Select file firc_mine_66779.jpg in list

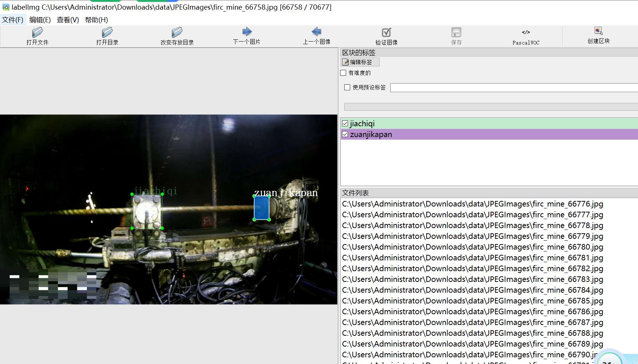pos(472,236)
